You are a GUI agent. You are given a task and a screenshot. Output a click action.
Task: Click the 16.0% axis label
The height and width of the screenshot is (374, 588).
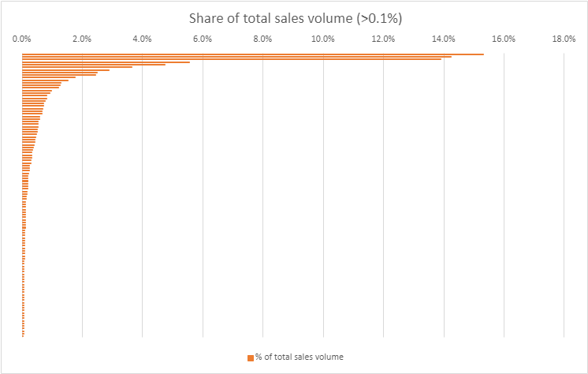click(x=504, y=39)
